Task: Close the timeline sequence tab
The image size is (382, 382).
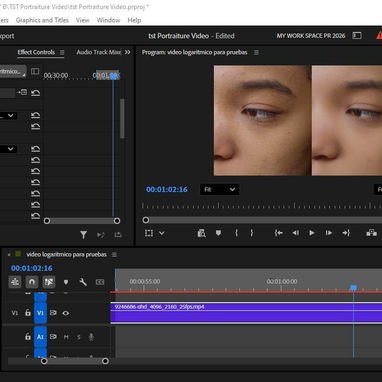Action: (9, 255)
